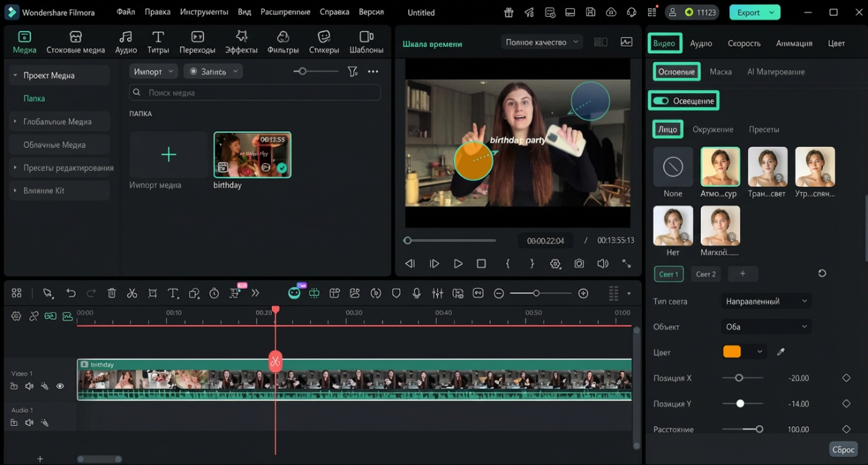Open the Полное качество quality dropdown

541,42
